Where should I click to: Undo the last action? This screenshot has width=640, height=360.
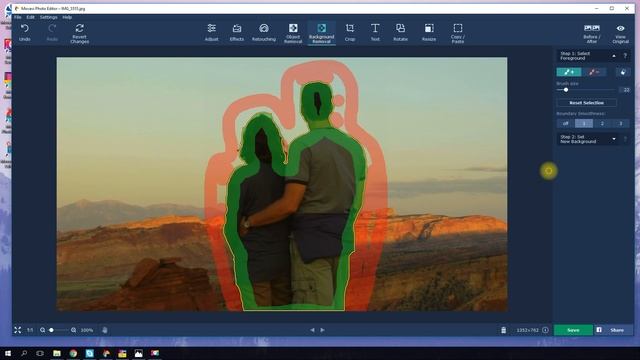(x=24, y=33)
